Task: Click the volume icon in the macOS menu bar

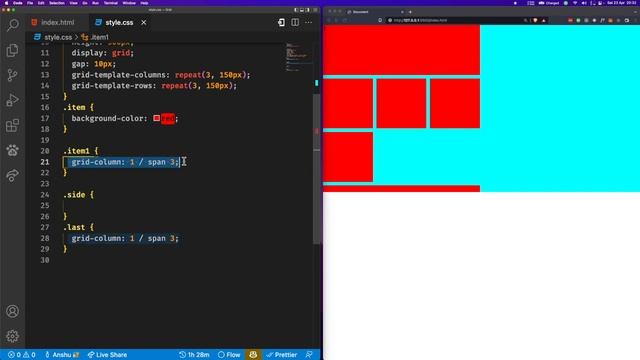Action: (584, 3)
